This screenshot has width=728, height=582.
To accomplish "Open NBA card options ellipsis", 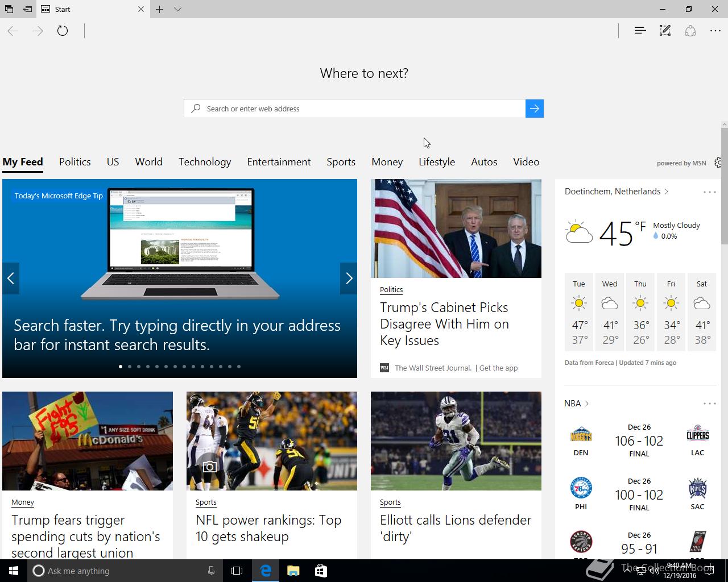I will pos(710,404).
